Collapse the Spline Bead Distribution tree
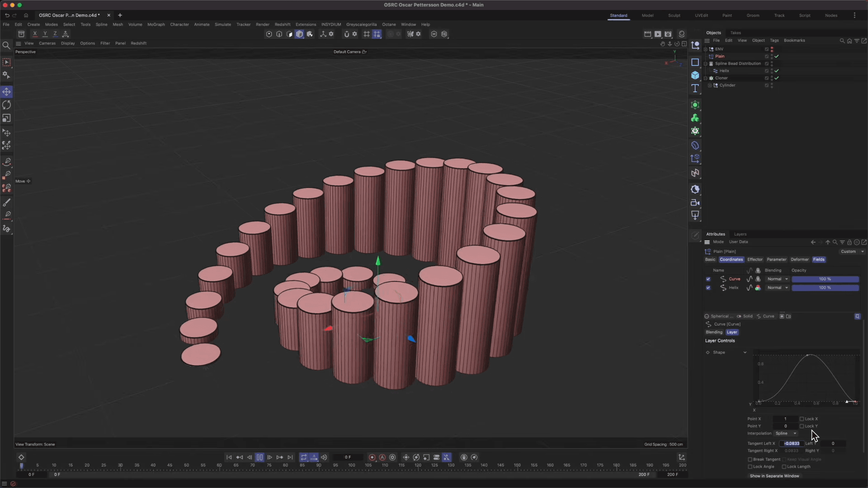 point(705,64)
